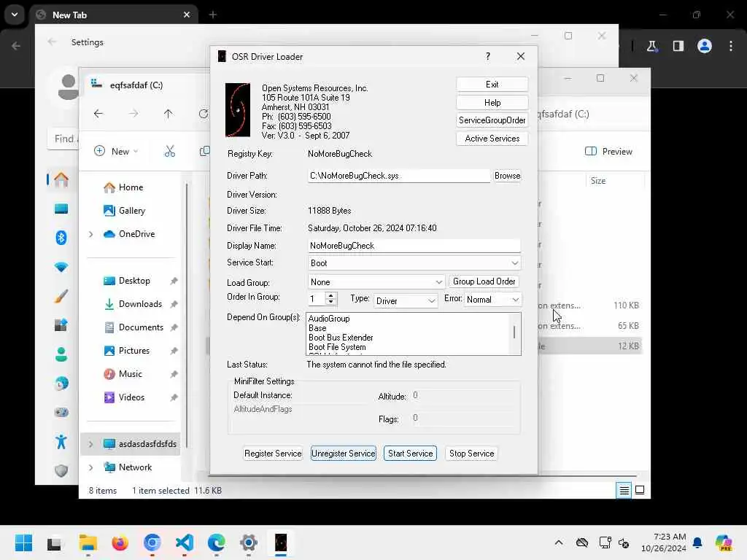Open Documents quick access folder

(x=134, y=327)
